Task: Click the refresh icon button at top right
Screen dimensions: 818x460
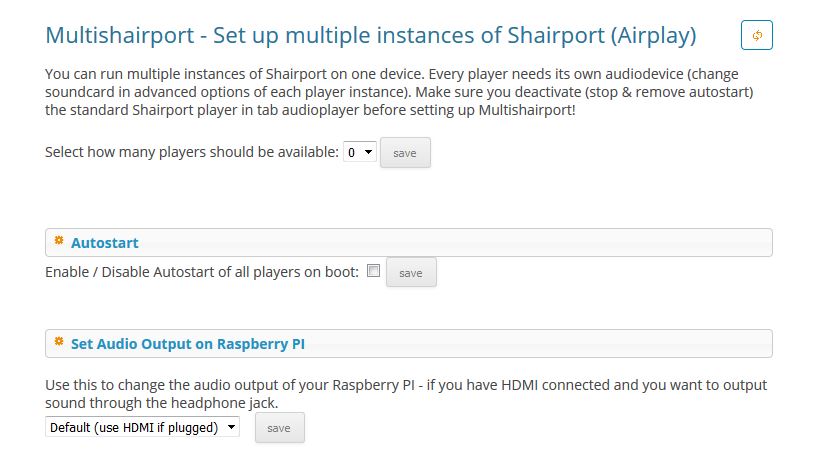Action: point(756,35)
